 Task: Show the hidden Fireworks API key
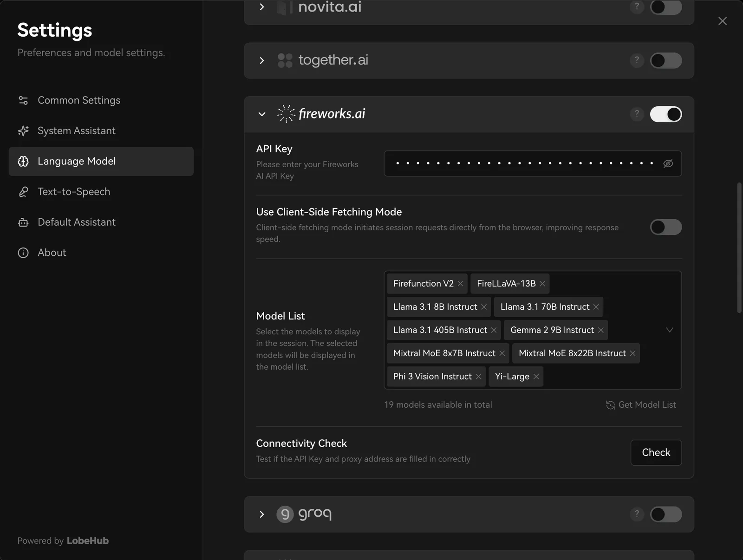(668, 163)
